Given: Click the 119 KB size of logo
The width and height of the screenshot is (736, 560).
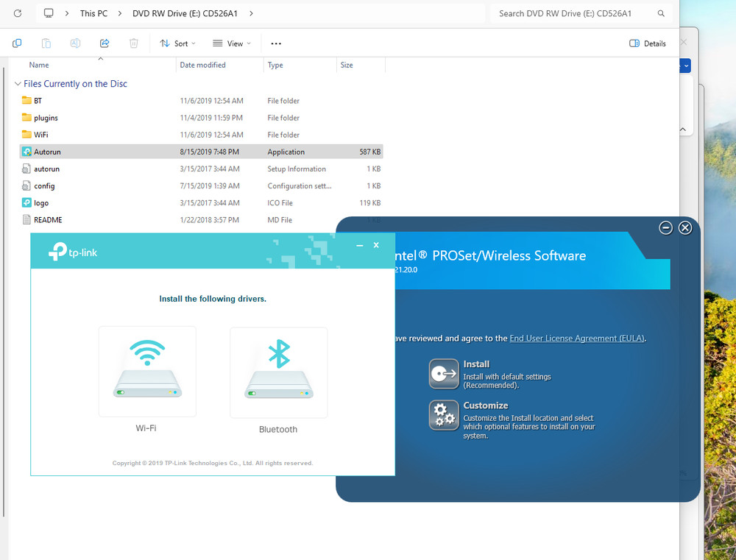Looking at the screenshot, I should tap(370, 203).
